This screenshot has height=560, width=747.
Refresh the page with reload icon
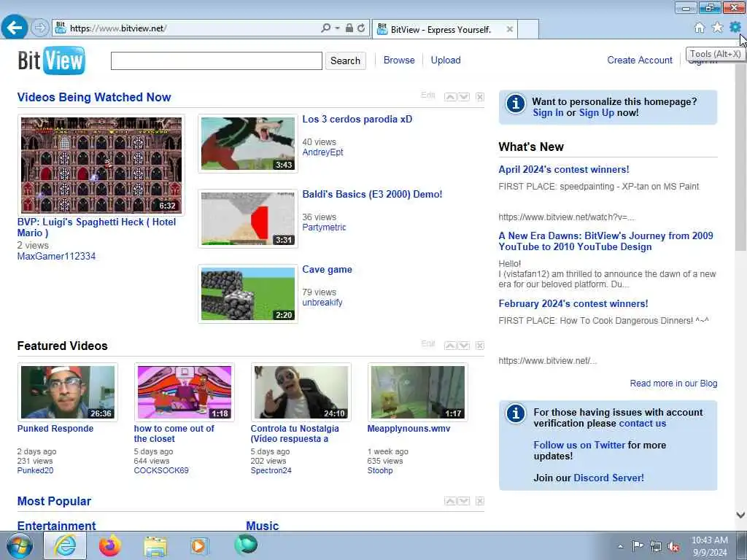tap(361, 28)
